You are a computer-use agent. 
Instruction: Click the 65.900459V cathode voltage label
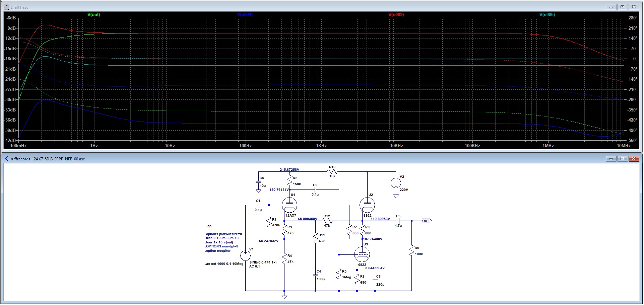coord(307,219)
